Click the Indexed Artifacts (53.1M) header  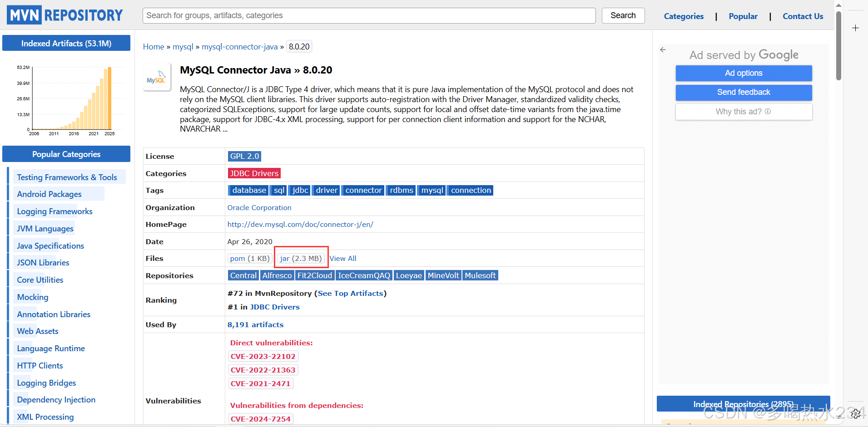(x=66, y=43)
